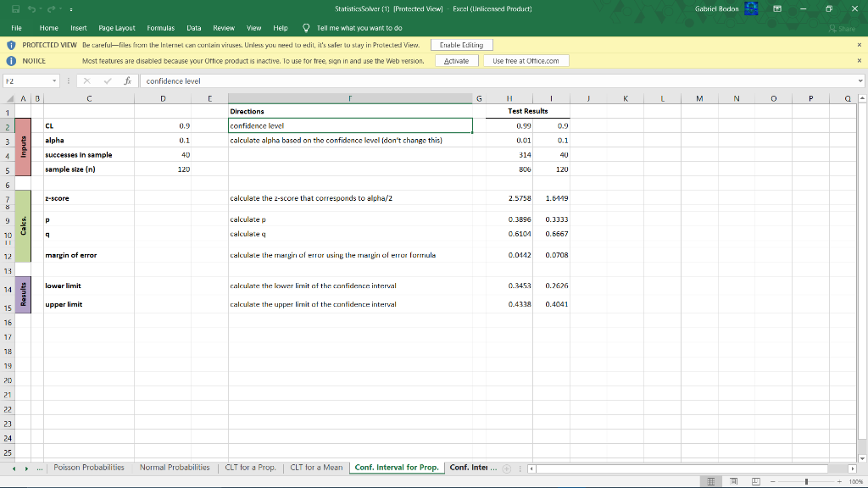The height and width of the screenshot is (488, 868).
Task: Open the Data ribbon tab
Action: (x=194, y=28)
